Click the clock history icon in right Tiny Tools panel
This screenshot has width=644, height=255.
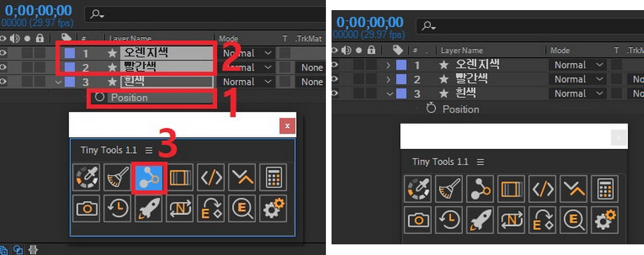[x=449, y=220]
